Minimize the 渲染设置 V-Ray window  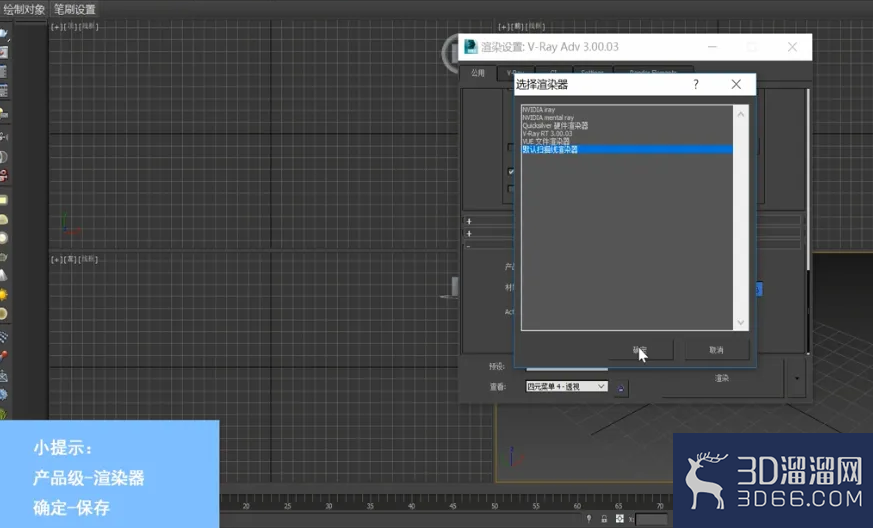pos(712,47)
